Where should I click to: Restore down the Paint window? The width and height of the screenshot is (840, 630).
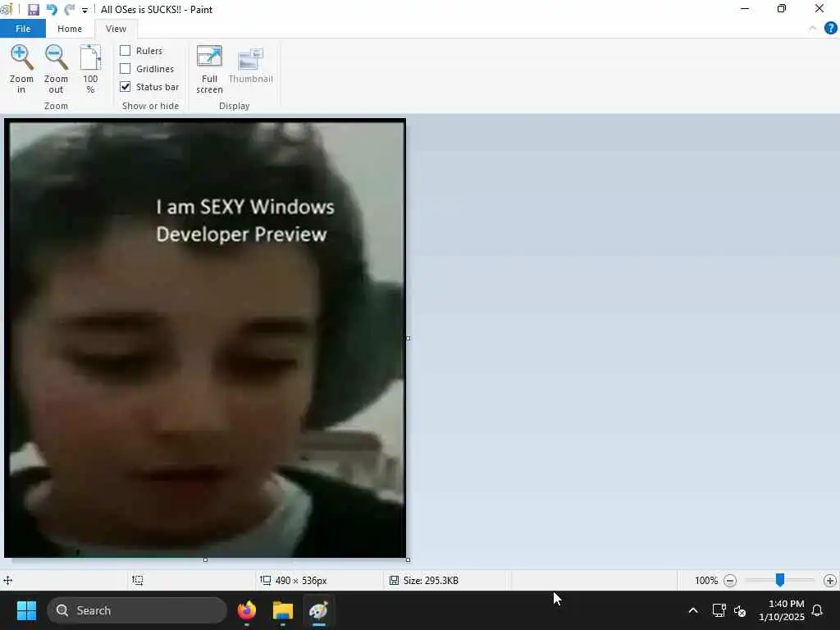point(782,9)
